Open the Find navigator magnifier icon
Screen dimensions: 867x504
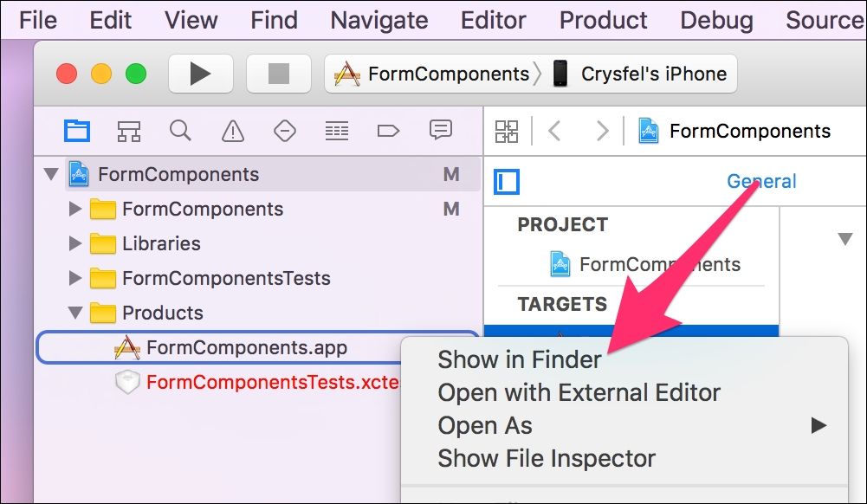180,131
